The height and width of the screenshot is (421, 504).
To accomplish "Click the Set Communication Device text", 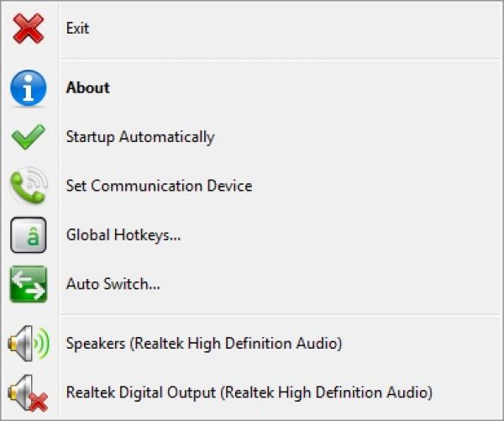I will coord(159,186).
